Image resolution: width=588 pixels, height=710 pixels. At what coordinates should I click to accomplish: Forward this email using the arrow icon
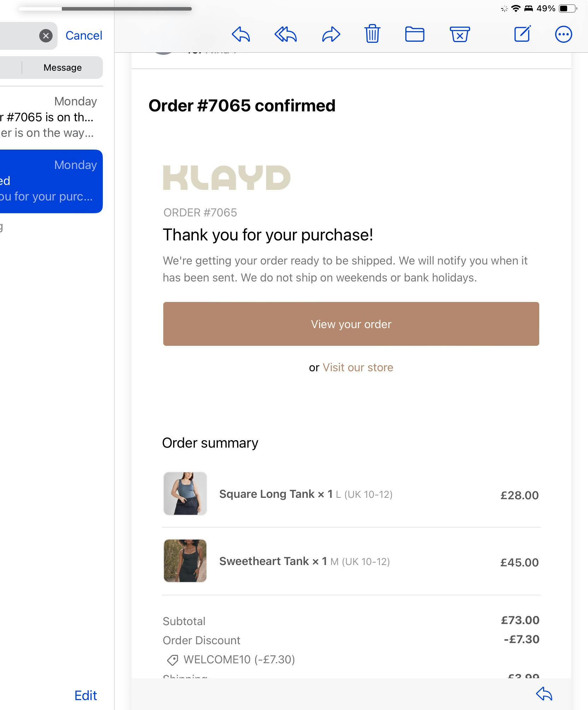click(x=331, y=35)
